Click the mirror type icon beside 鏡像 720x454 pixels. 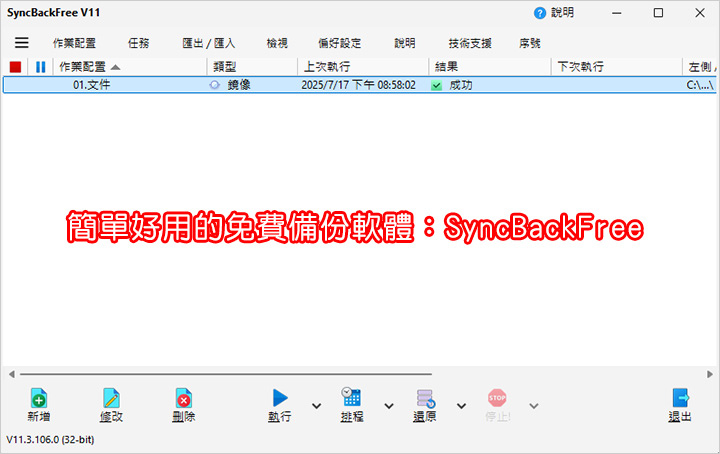tap(214, 85)
